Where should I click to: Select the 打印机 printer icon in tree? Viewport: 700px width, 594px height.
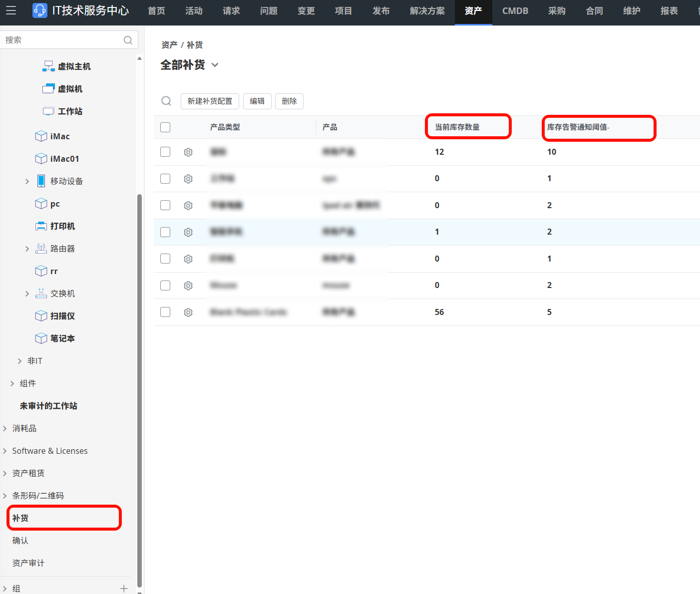click(x=41, y=226)
